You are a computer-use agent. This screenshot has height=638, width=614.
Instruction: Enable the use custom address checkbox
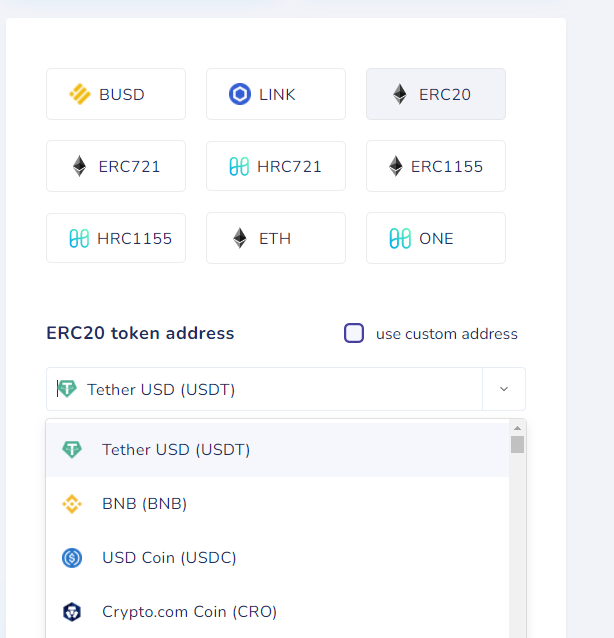pos(354,333)
